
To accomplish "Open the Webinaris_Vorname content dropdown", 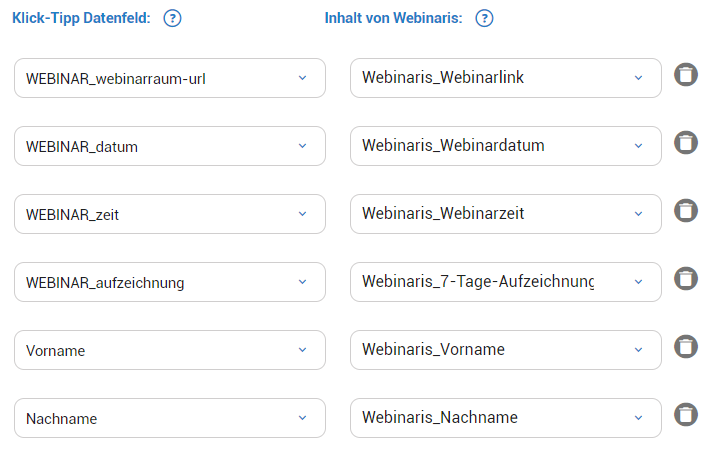I will (x=506, y=350).
